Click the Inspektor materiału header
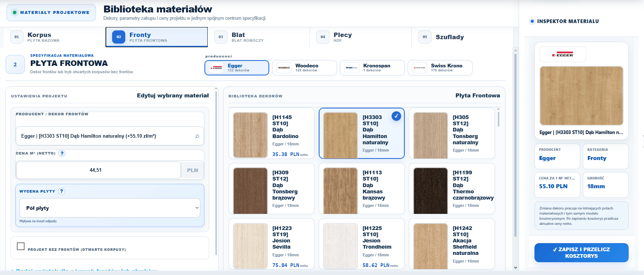This screenshot has width=644, height=275. [568, 21]
